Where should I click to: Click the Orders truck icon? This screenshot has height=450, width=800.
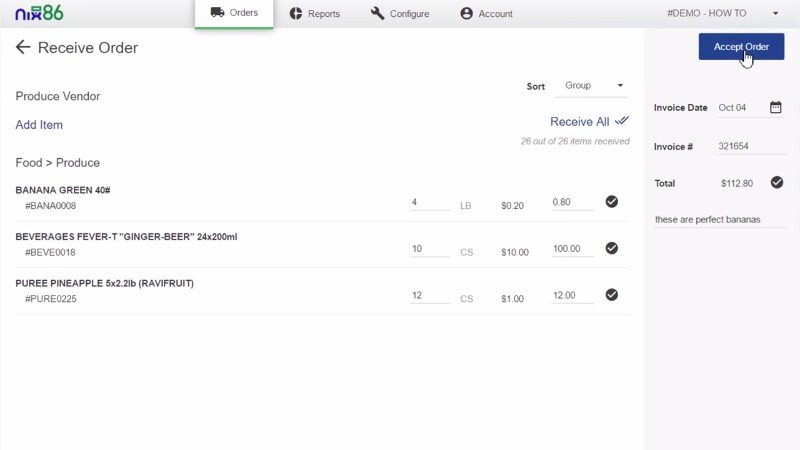[x=217, y=13]
